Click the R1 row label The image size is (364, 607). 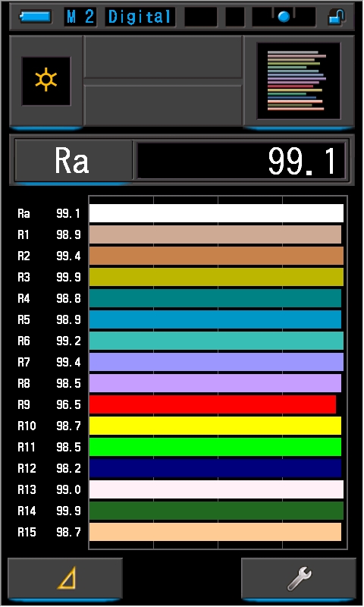[x=24, y=234]
